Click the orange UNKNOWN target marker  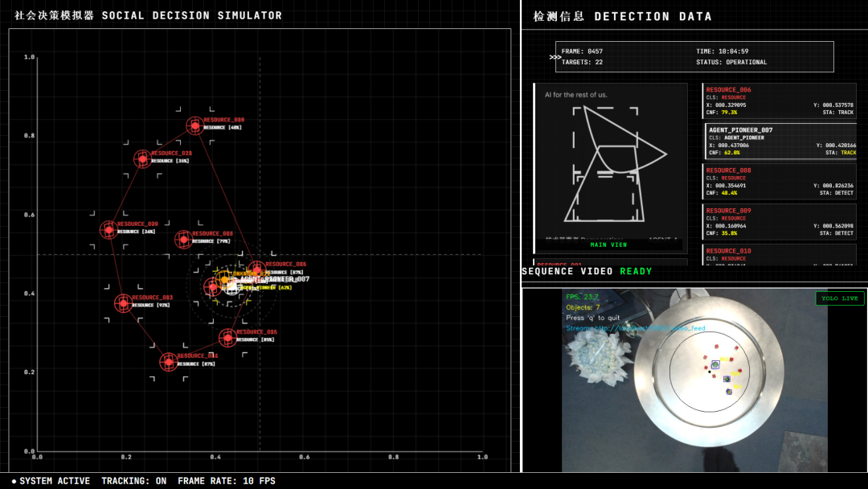tap(223, 279)
